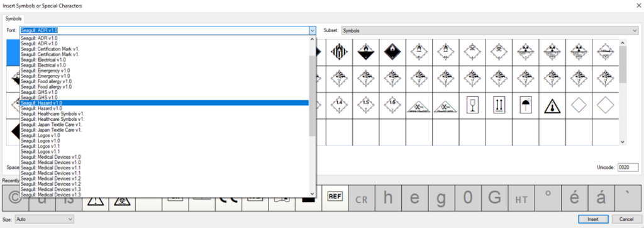Pick the vertically striped diamond symbol
Viewport: 644px width, 228px height.
(339, 52)
